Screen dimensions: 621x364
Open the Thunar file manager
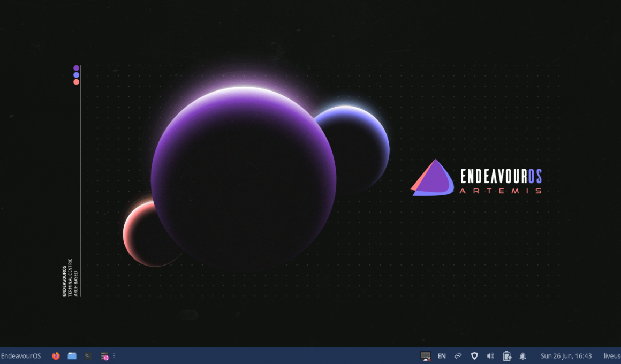pos(72,355)
